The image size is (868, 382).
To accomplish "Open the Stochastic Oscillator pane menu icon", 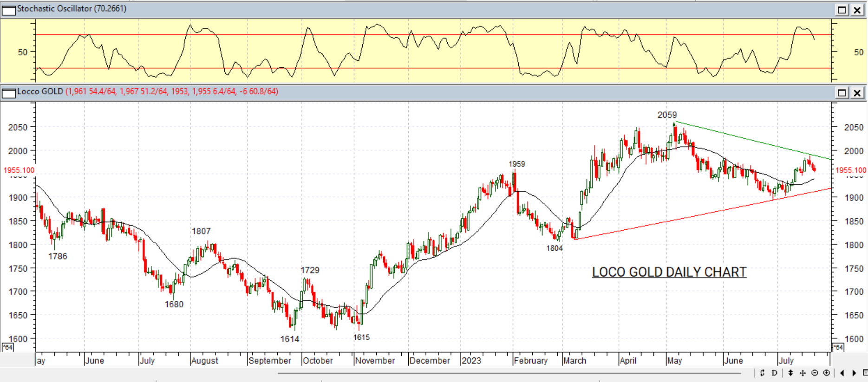I will (x=8, y=10).
